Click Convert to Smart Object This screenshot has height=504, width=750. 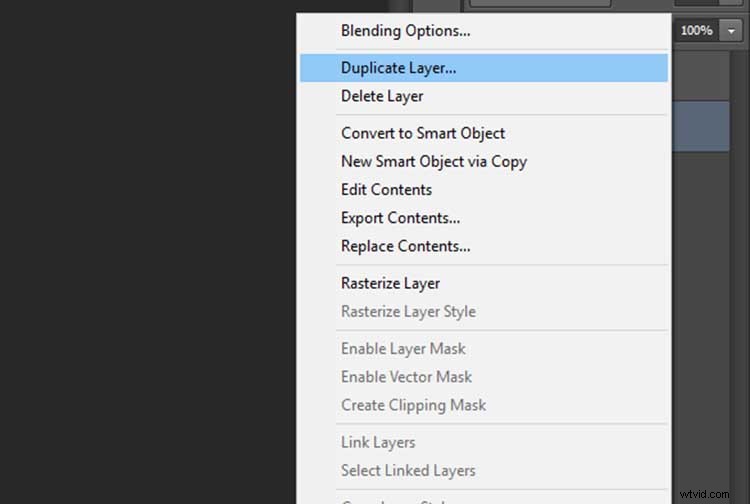[x=423, y=133]
